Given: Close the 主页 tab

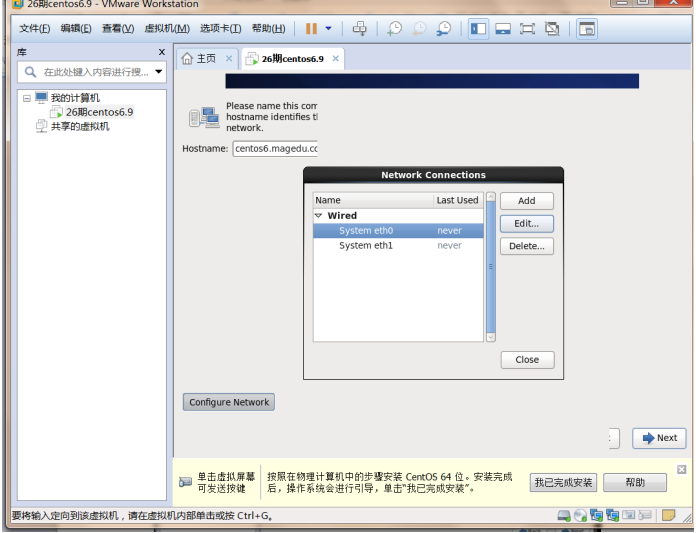Looking at the screenshot, I should [229, 59].
